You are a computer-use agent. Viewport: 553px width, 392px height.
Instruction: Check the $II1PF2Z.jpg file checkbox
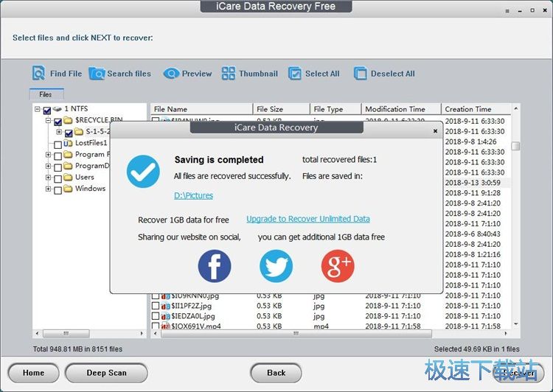pos(155,305)
